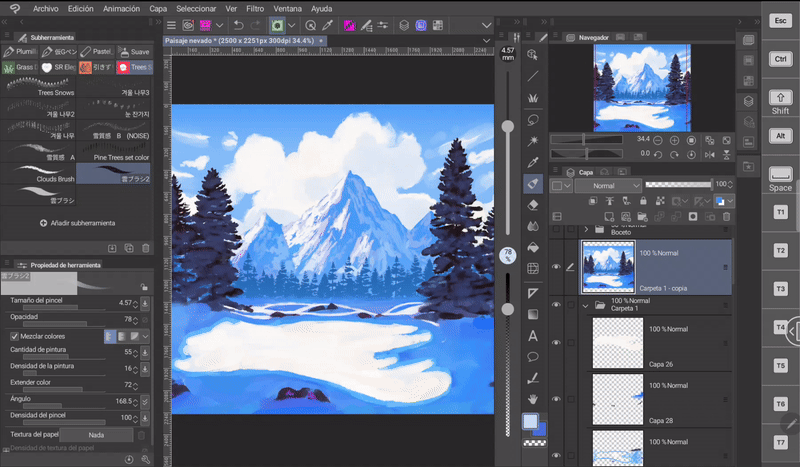Rotate canvas left in Navegador
The image size is (800, 467).
658,155
